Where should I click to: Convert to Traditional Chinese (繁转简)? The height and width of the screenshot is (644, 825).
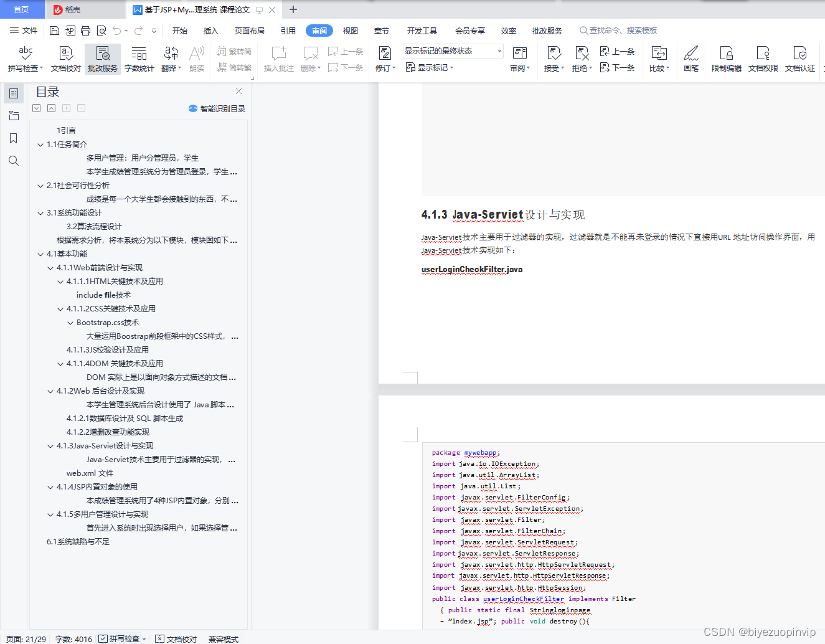tap(234, 52)
